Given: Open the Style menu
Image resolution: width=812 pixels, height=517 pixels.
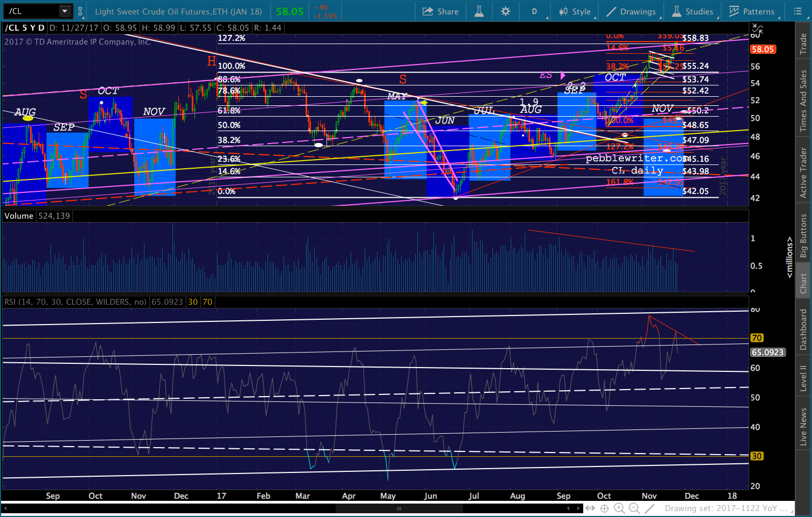Looking at the screenshot, I should click(x=575, y=11).
